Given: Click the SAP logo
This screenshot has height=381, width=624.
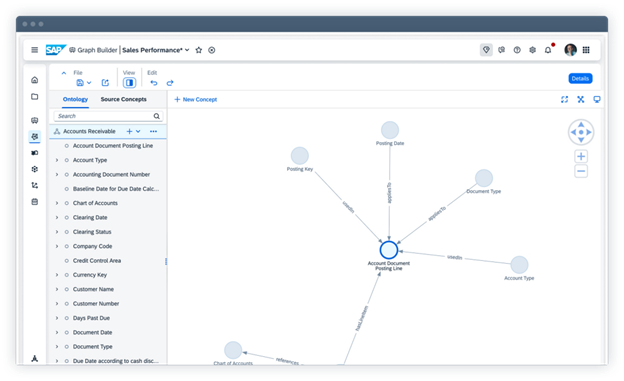Looking at the screenshot, I should click(55, 50).
